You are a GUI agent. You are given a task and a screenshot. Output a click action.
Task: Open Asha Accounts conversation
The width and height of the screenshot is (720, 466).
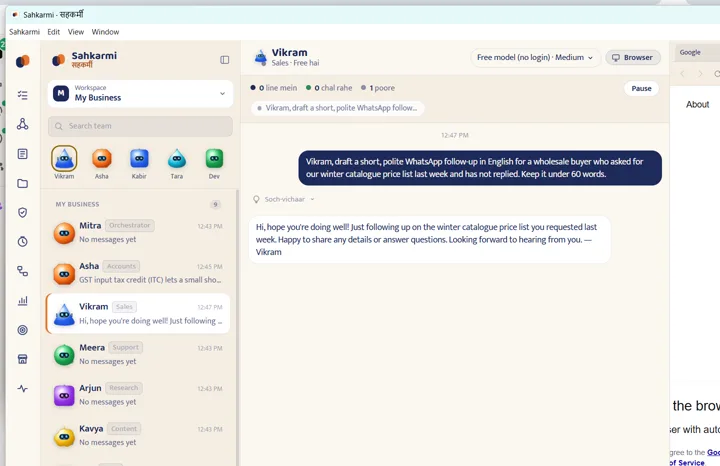coord(138,273)
